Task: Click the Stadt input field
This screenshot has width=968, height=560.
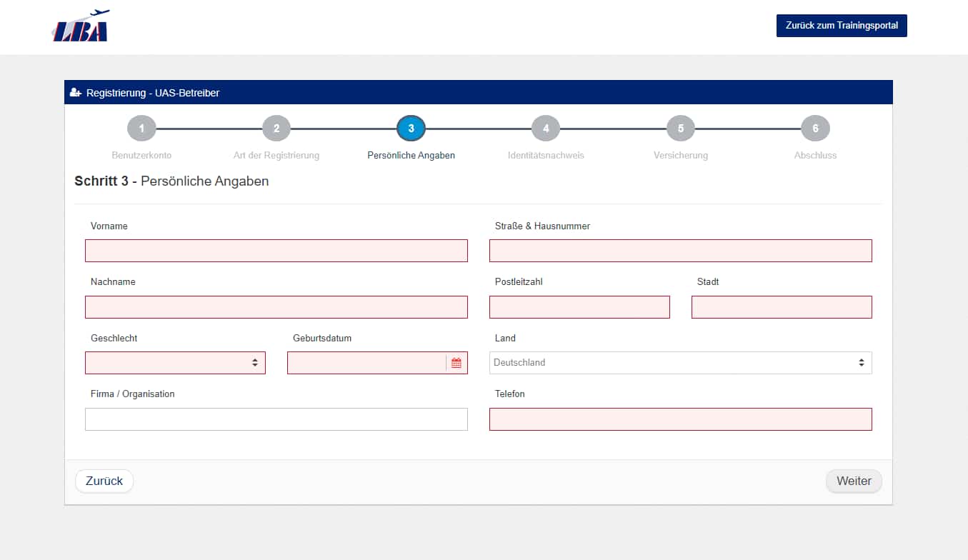Action: pyautogui.click(x=782, y=307)
